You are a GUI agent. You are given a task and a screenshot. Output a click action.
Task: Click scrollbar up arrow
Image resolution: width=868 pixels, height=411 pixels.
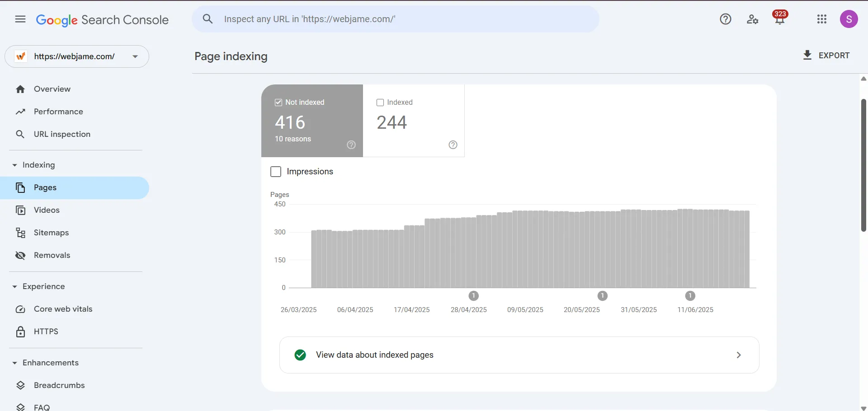pos(863,79)
